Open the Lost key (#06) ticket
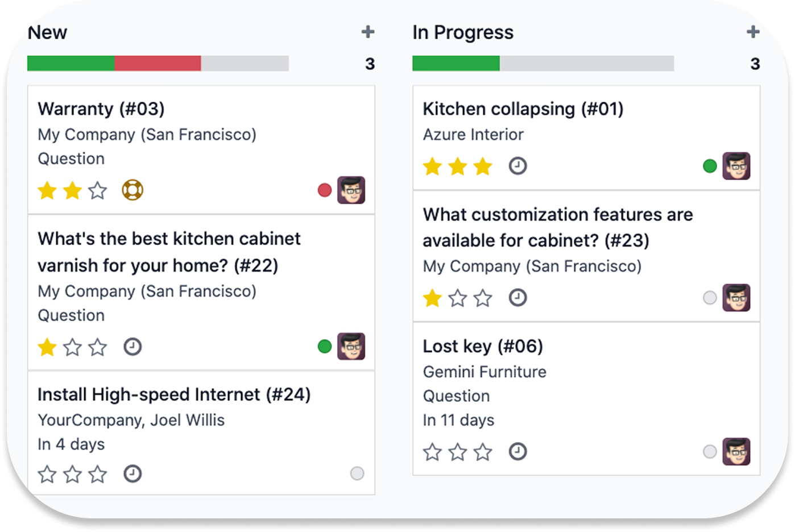The image size is (795, 532). tap(483, 346)
